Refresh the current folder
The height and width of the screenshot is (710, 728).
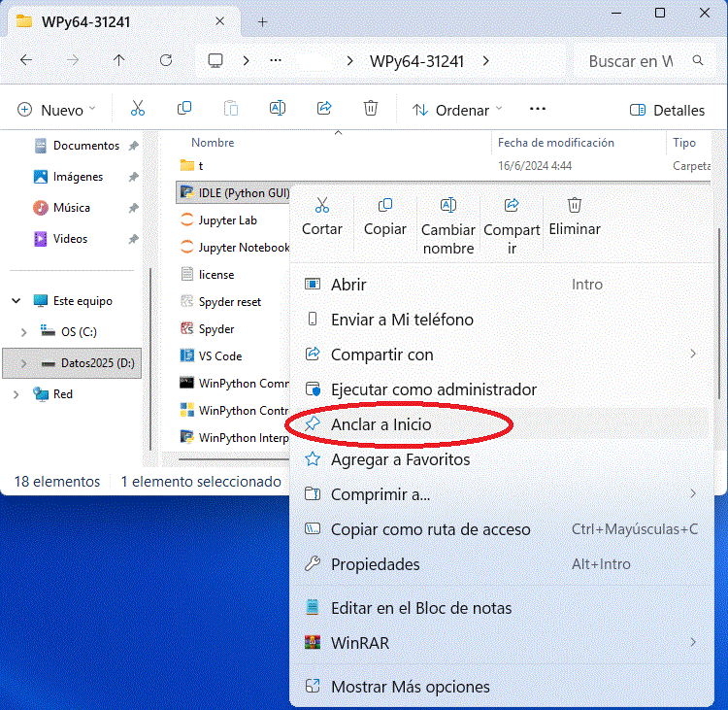[166, 60]
